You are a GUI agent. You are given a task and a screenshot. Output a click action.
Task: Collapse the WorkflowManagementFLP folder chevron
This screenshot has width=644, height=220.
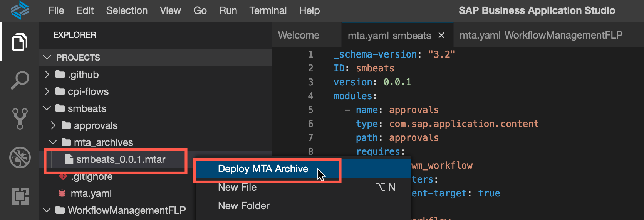47,210
